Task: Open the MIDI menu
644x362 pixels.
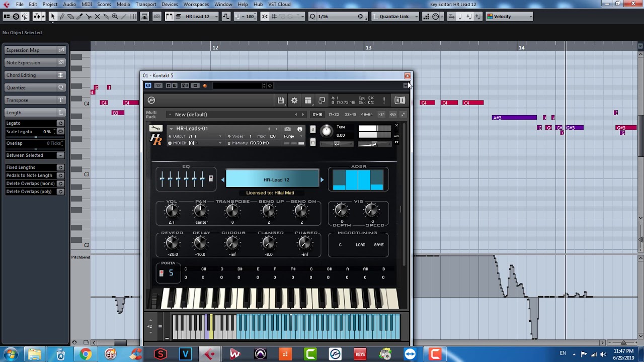Action: pos(87,5)
